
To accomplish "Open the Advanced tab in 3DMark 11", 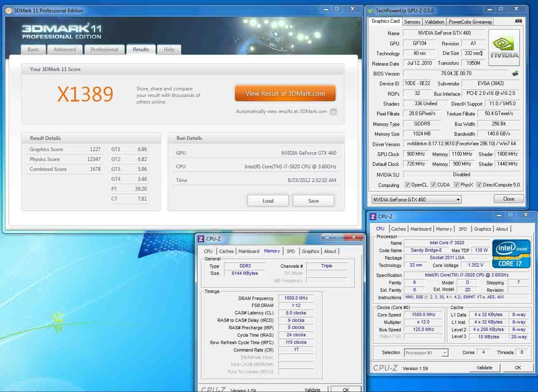I will pos(65,50).
